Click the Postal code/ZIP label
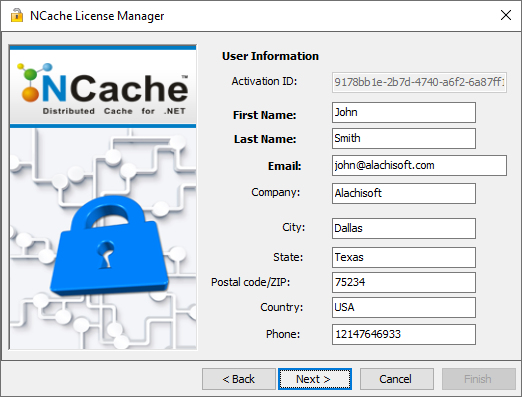 tap(251, 282)
